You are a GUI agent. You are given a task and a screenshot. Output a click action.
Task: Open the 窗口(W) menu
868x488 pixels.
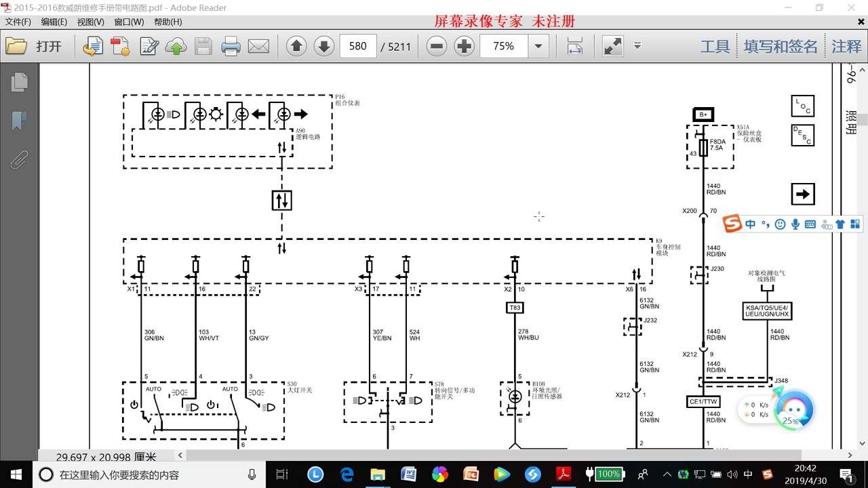(x=129, y=22)
